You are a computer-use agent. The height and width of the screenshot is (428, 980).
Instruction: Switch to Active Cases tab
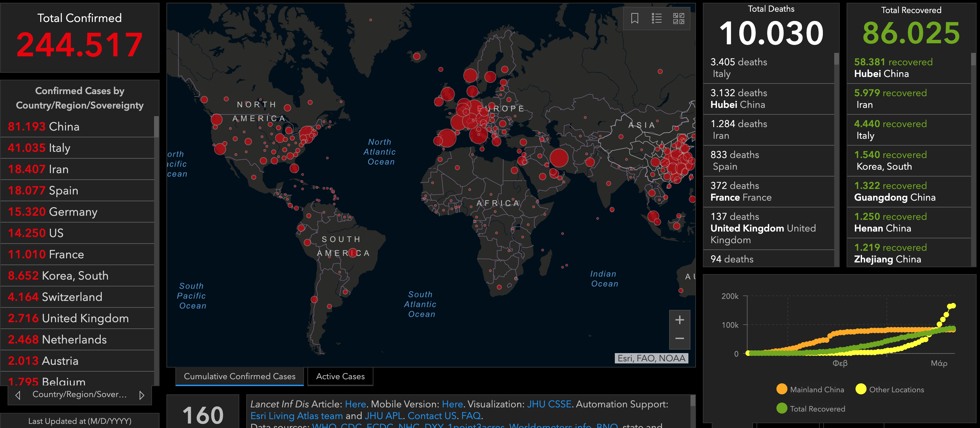(340, 376)
